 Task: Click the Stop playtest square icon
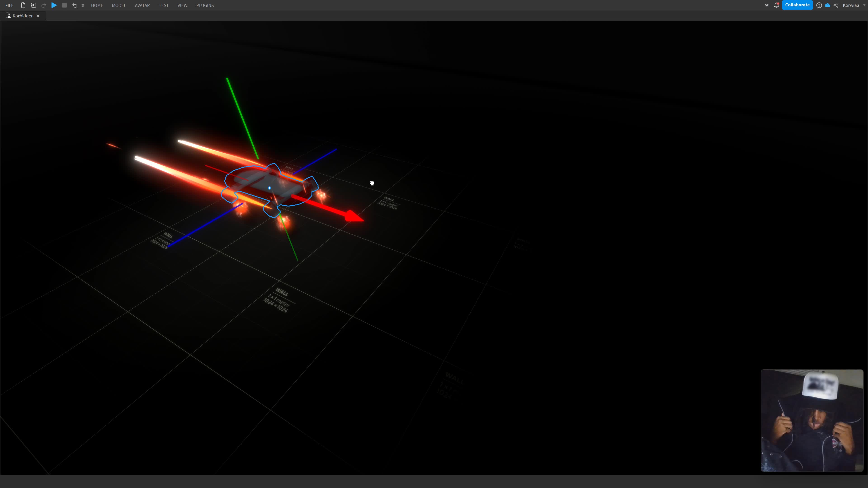[x=64, y=5]
